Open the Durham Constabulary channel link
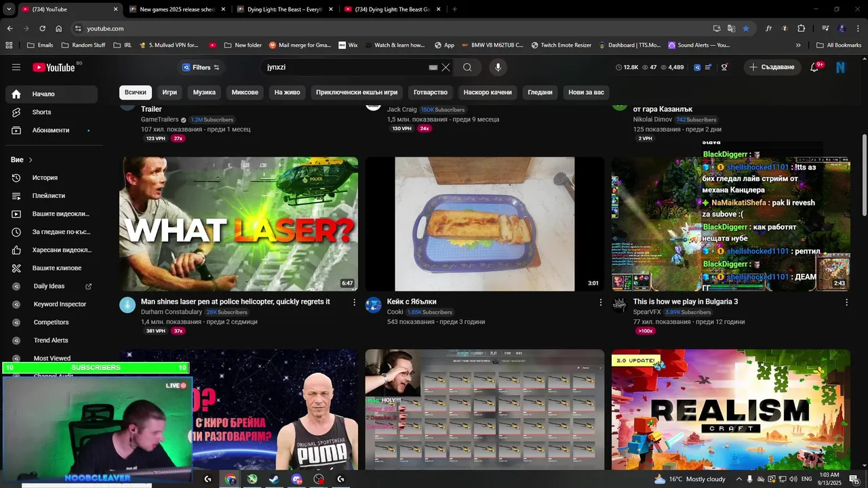Viewport: 868px width, 488px height. click(172, 312)
